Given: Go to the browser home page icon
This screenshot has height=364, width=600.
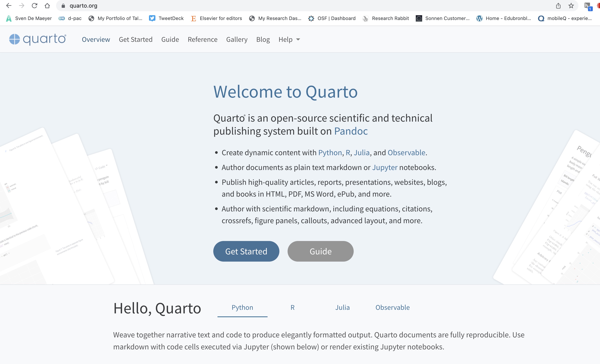Looking at the screenshot, I should 47,6.
